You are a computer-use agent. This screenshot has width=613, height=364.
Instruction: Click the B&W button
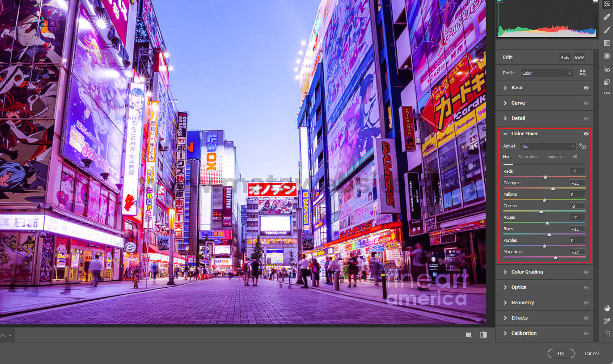coord(579,57)
